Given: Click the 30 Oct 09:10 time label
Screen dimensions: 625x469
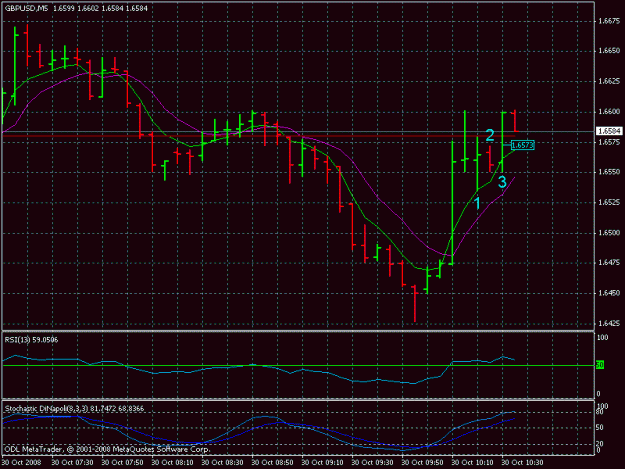Looking at the screenshot, I should [322, 463].
